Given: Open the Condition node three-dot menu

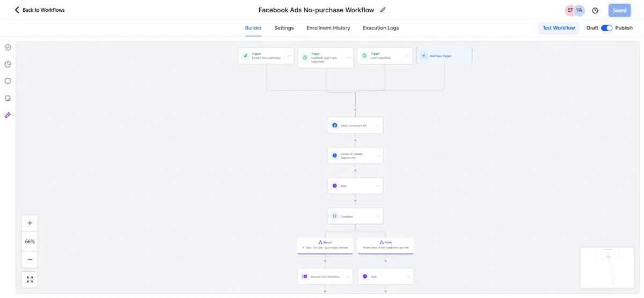Looking at the screenshot, I should click(x=378, y=216).
